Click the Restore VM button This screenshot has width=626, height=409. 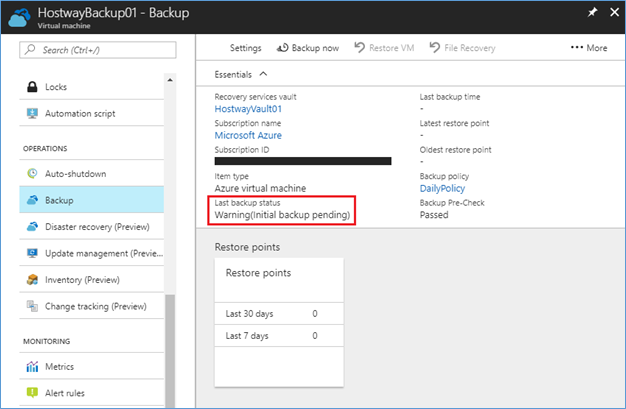pyautogui.click(x=384, y=48)
